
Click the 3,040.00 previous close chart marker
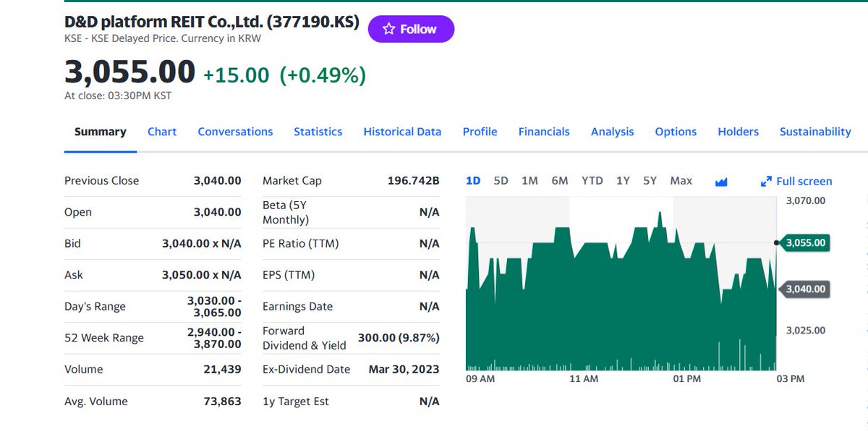[x=806, y=289]
